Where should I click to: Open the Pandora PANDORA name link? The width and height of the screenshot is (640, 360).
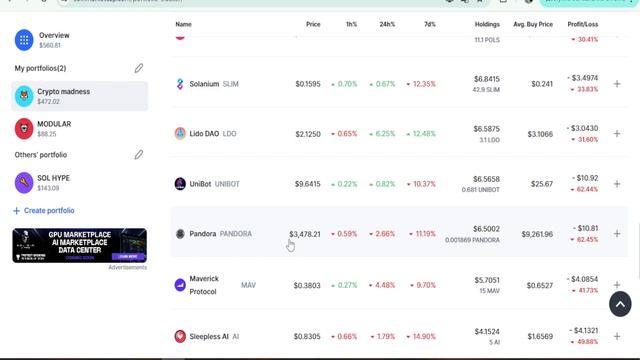click(220, 234)
